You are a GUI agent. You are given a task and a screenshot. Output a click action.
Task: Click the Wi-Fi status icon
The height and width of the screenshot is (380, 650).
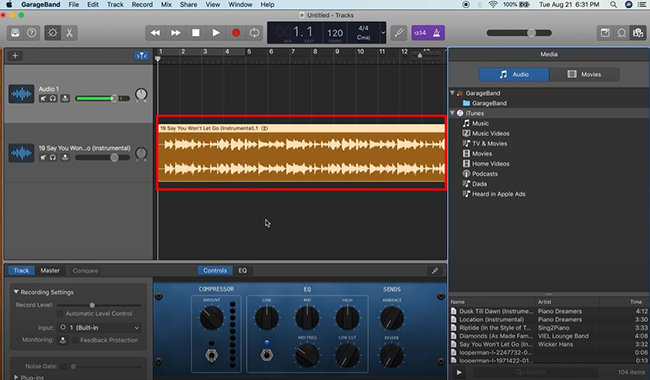(493, 5)
